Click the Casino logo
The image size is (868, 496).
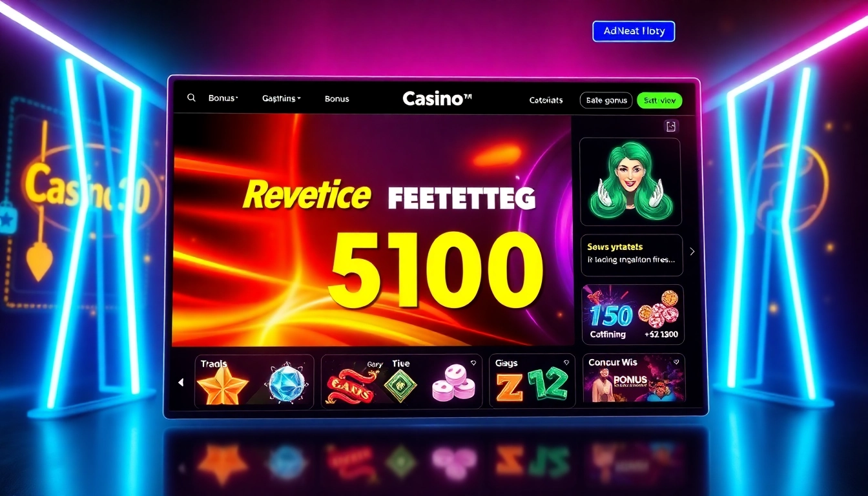point(437,98)
